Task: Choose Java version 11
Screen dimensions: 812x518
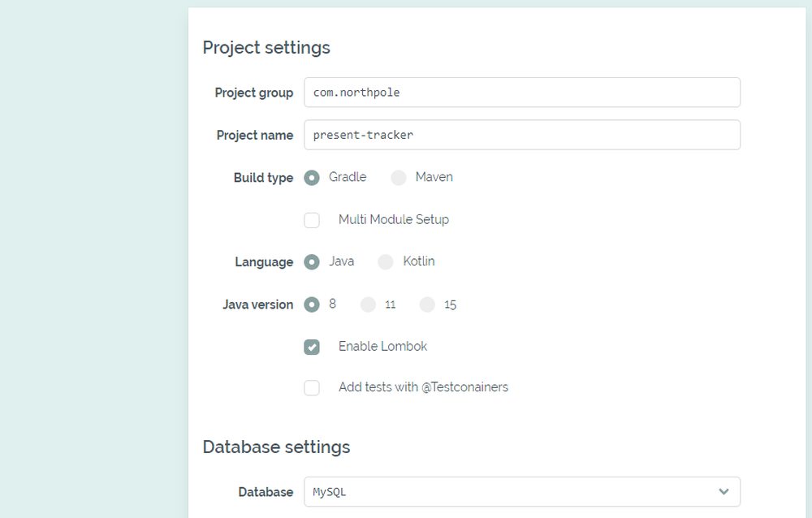Action: [x=368, y=304]
